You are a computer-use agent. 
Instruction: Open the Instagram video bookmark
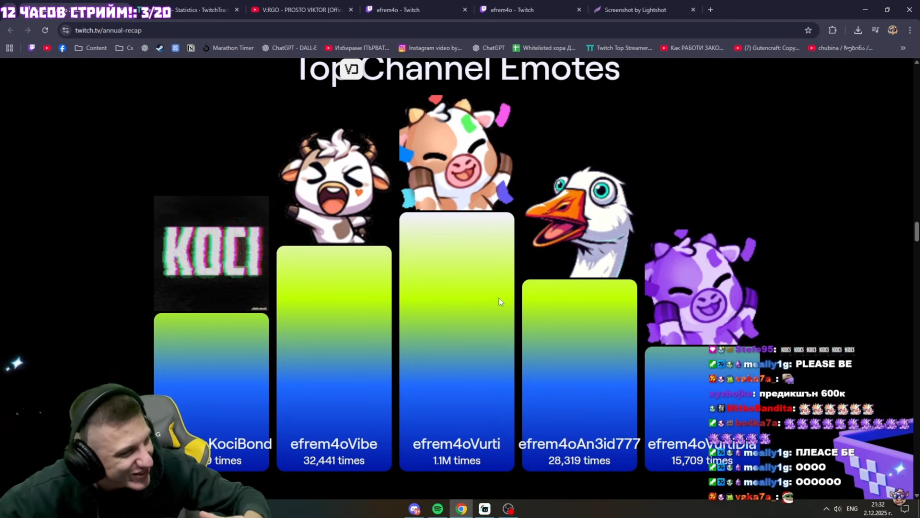tap(430, 48)
